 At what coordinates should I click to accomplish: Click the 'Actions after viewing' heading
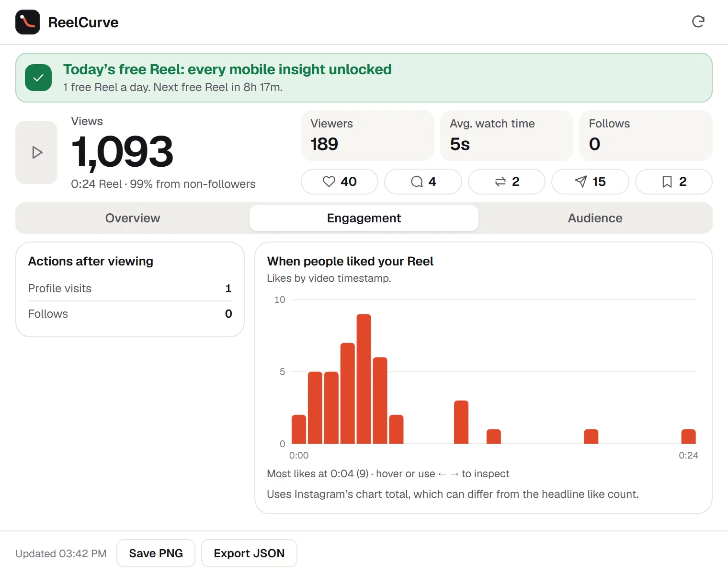pos(91,261)
